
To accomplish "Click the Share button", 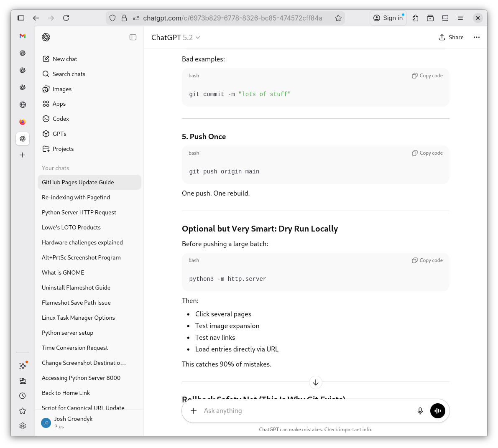I will [x=451, y=37].
